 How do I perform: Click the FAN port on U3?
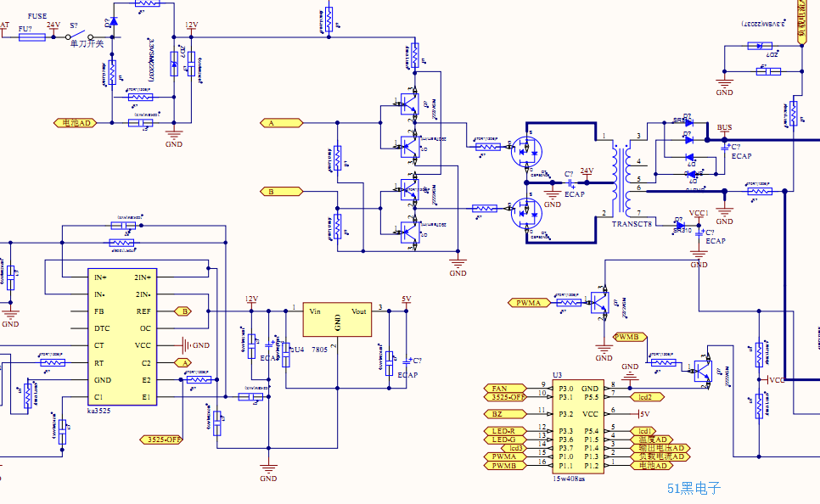click(x=505, y=389)
